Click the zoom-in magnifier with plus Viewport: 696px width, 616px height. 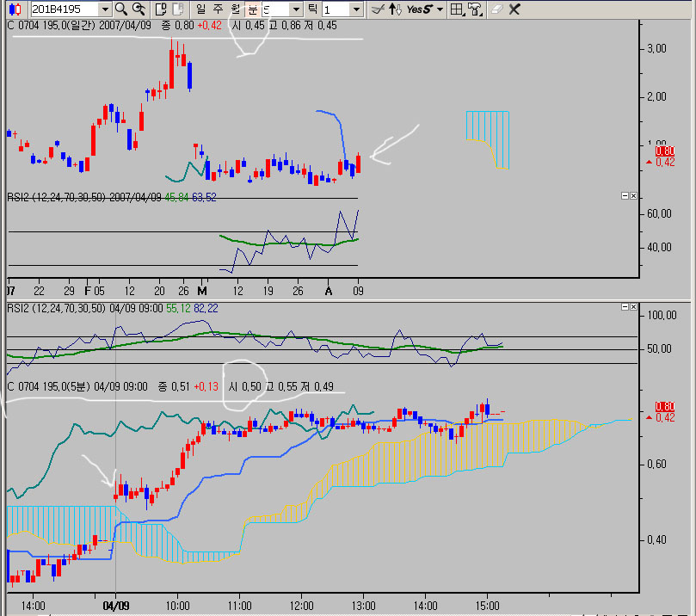click(138, 9)
